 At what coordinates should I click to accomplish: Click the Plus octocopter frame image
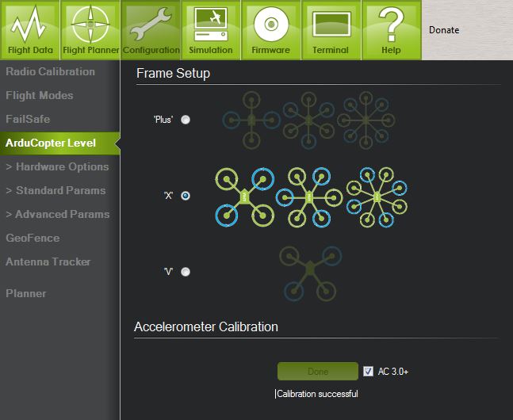tap(366, 120)
